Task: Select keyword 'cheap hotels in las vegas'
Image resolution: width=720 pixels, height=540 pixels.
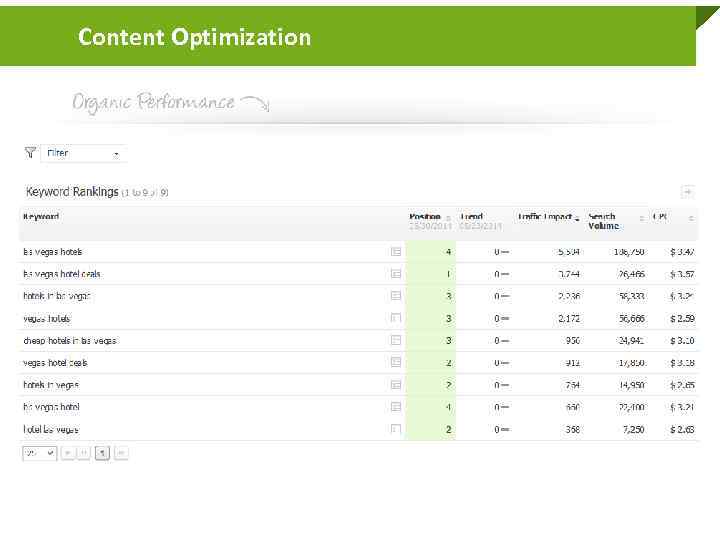Action: tap(69, 341)
